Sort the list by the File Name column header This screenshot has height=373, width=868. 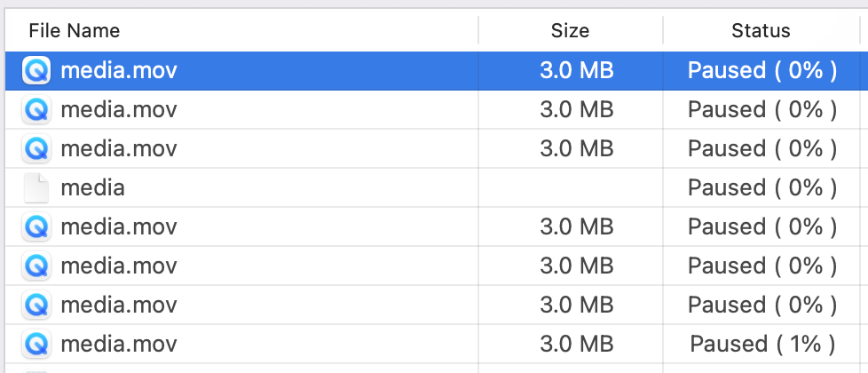tap(75, 30)
